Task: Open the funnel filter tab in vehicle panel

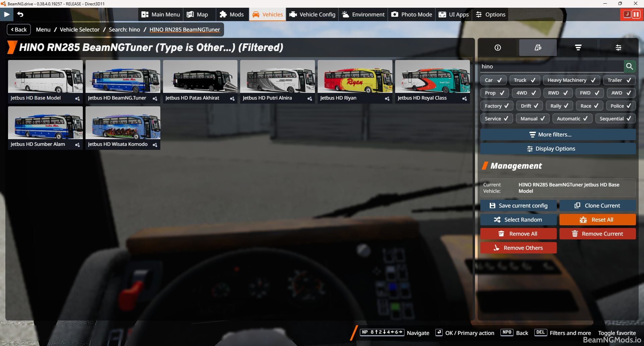Action: click(578, 47)
